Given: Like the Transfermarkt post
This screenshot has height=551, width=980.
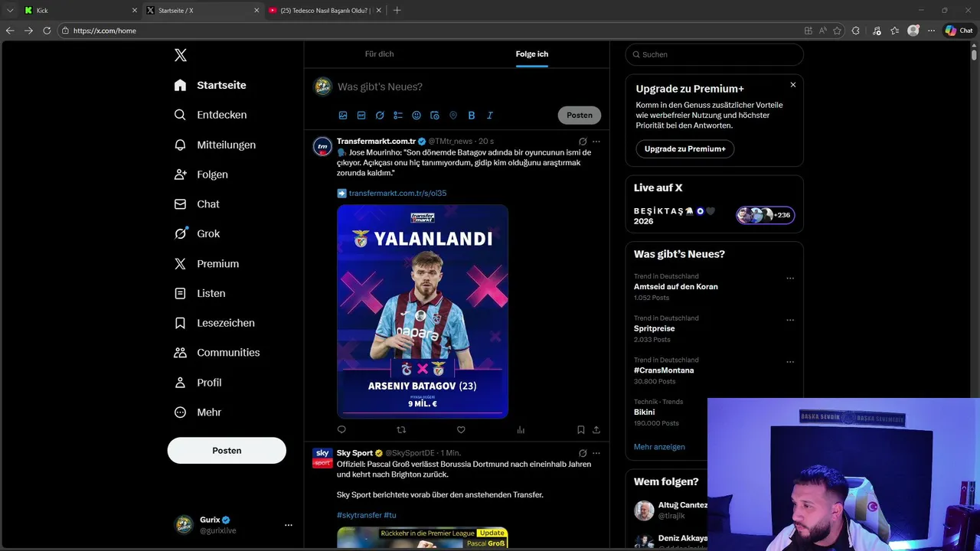Looking at the screenshot, I should pyautogui.click(x=461, y=430).
